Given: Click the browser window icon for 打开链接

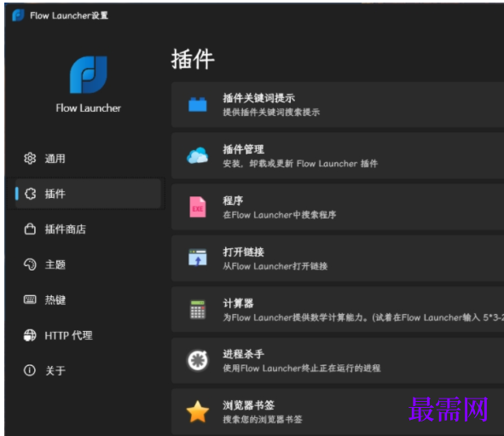Looking at the screenshot, I should [198, 258].
